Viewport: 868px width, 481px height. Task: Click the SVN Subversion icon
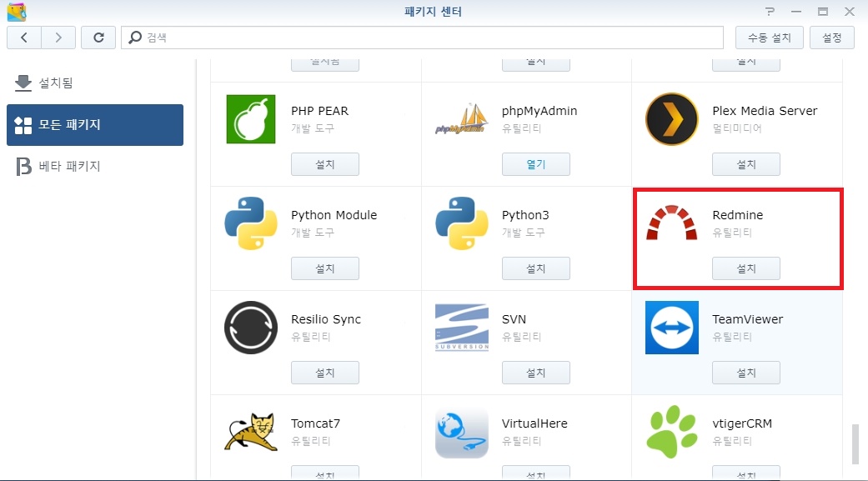[462, 327]
